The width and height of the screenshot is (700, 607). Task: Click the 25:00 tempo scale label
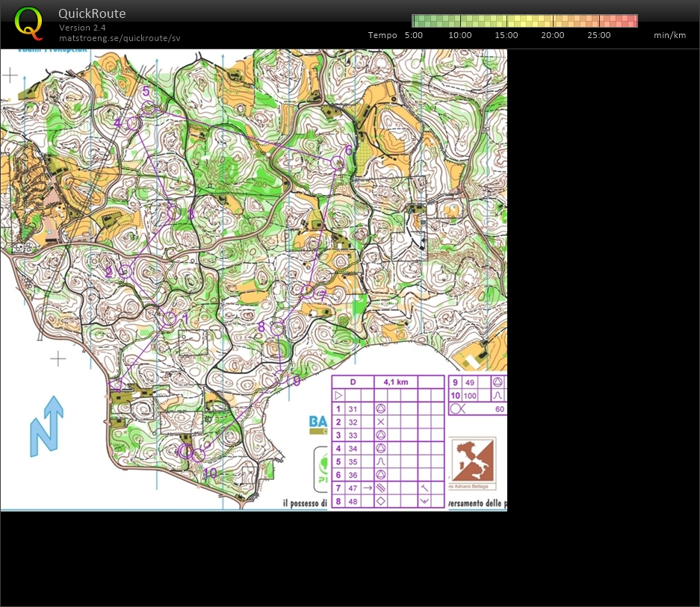coord(599,35)
